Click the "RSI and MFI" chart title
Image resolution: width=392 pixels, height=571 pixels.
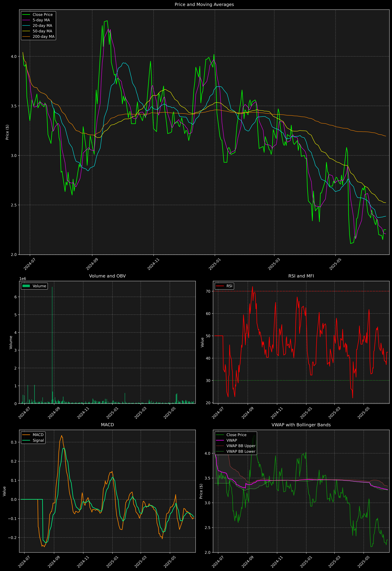coord(301,276)
